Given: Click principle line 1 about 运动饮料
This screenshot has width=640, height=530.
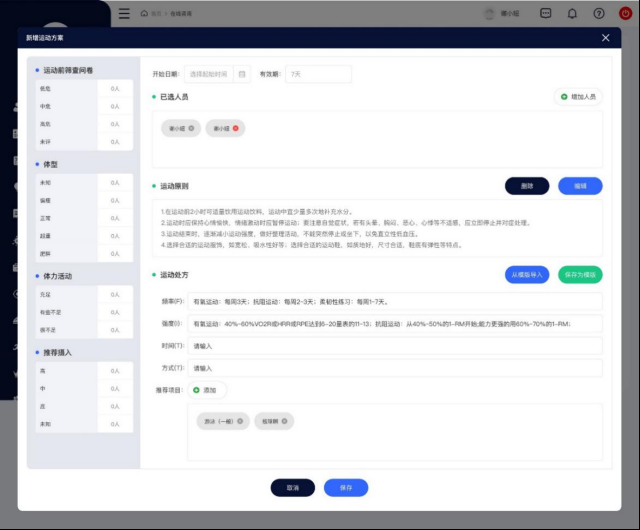Looking at the screenshot, I should (x=257, y=212).
